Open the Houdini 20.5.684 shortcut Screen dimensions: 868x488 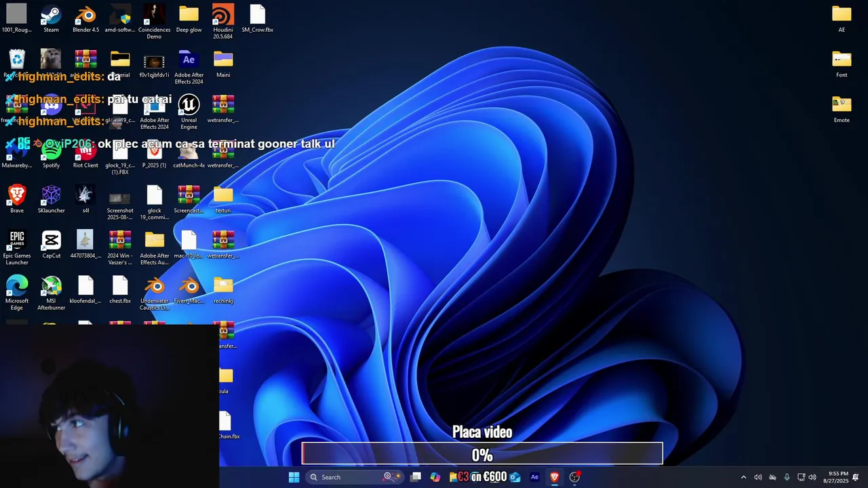tap(223, 22)
